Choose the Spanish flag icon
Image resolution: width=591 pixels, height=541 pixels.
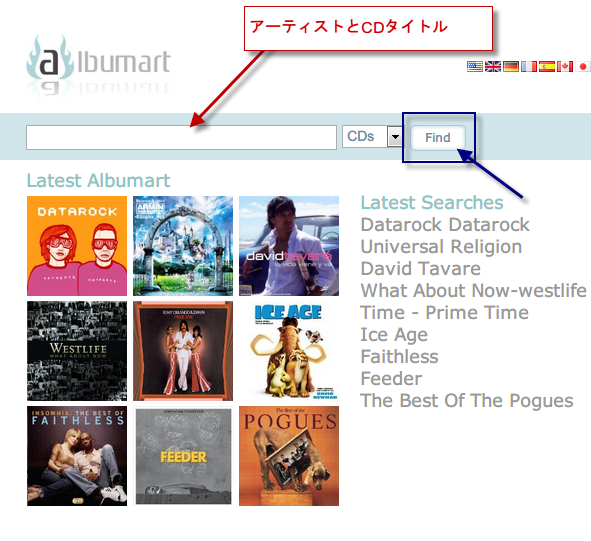[547, 66]
